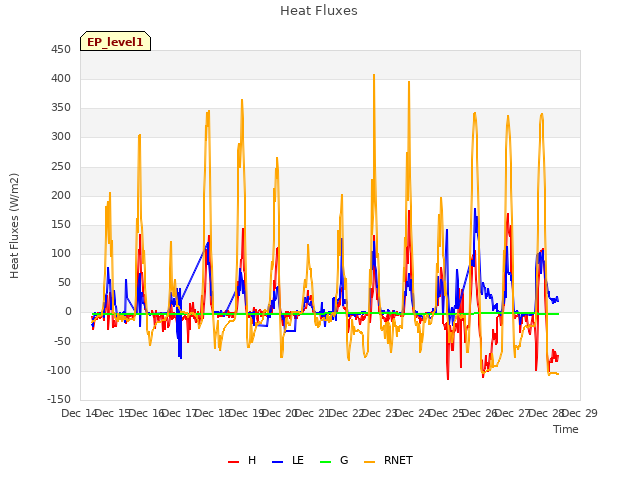This screenshot has height=480, width=640.
Task: Click the EP_level1 annotation label
Action: [x=116, y=42]
